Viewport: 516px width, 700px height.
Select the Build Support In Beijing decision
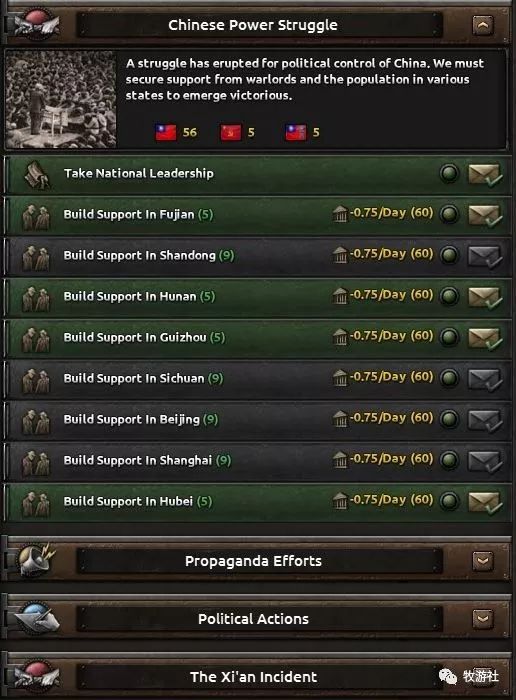pyautogui.click(x=258, y=420)
